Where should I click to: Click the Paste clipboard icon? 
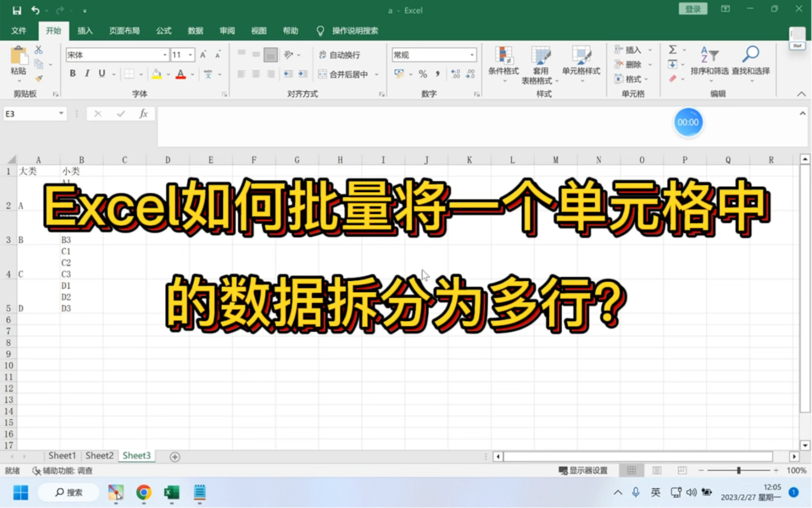18,55
